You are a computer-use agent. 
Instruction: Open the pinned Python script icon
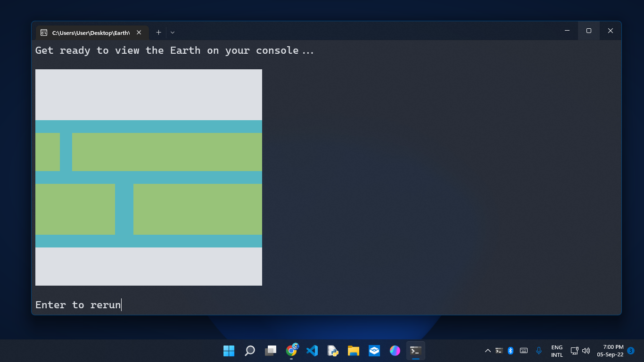[x=333, y=351]
